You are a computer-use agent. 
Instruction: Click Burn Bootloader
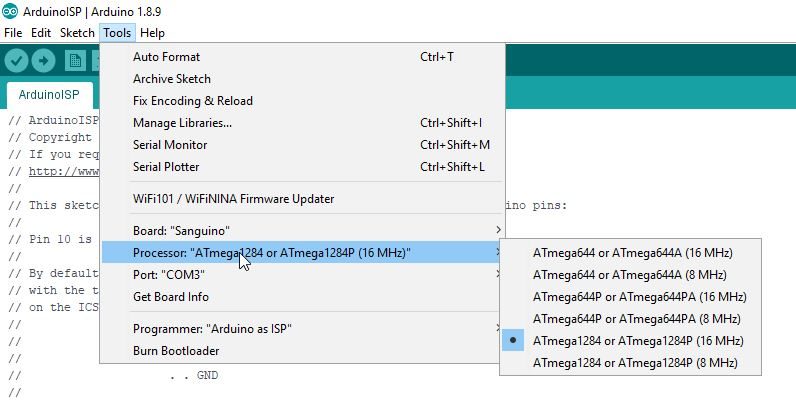click(x=176, y=351)
